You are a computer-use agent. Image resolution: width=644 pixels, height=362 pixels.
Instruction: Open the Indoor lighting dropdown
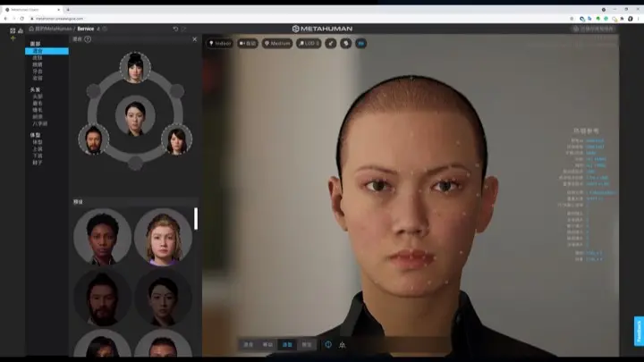click(x=218, y=43)
